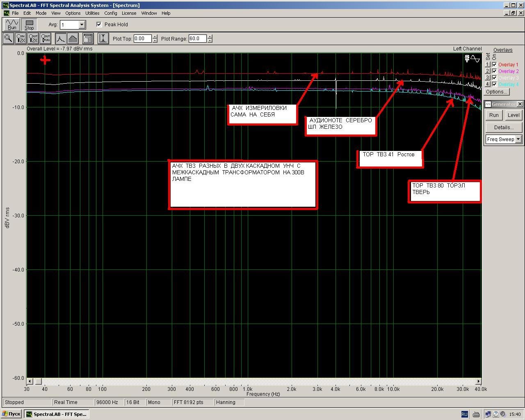Click the Generator Run button
Screen dimensions: 525x420
pyautogui.click(x=494, y=115)
